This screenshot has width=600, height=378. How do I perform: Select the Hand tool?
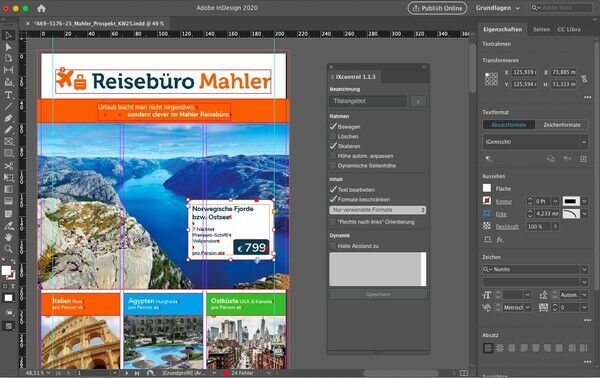[x=8, y=237]
